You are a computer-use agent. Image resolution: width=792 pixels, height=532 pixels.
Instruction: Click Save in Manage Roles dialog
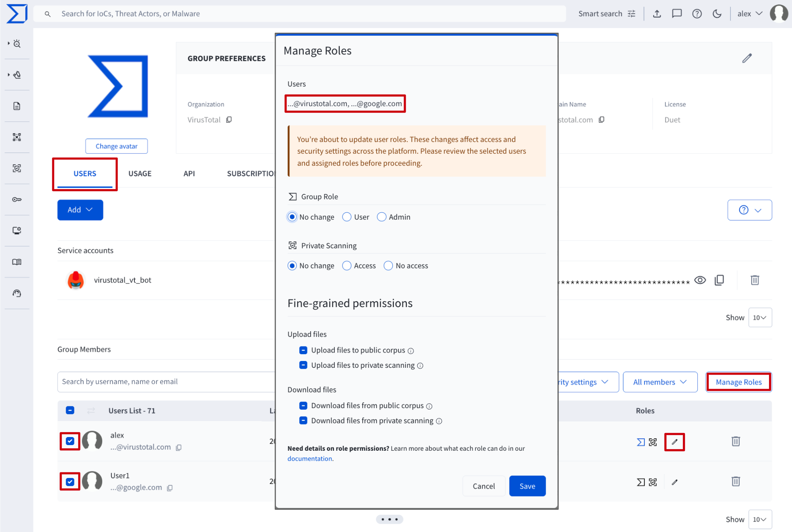pos(527,486)
